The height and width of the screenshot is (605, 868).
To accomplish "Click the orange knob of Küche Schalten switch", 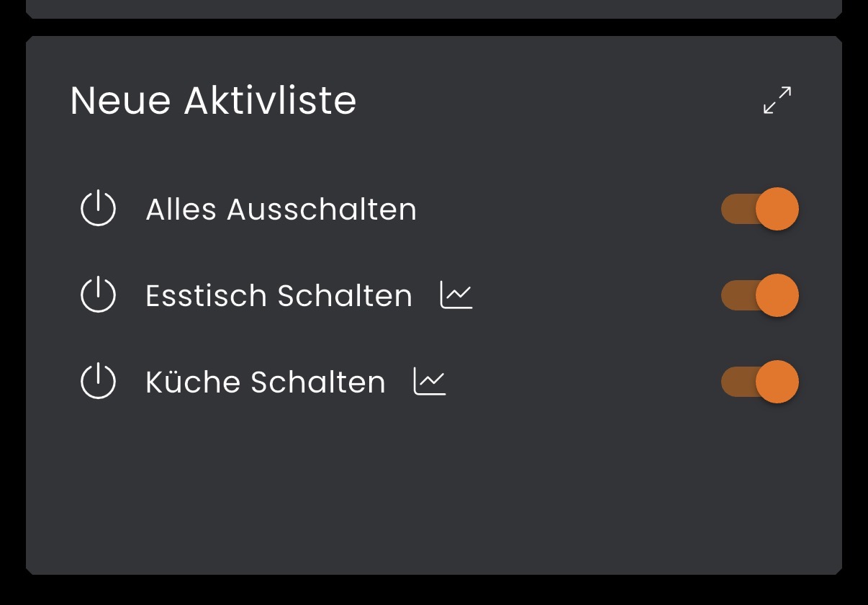I will 777,382.
